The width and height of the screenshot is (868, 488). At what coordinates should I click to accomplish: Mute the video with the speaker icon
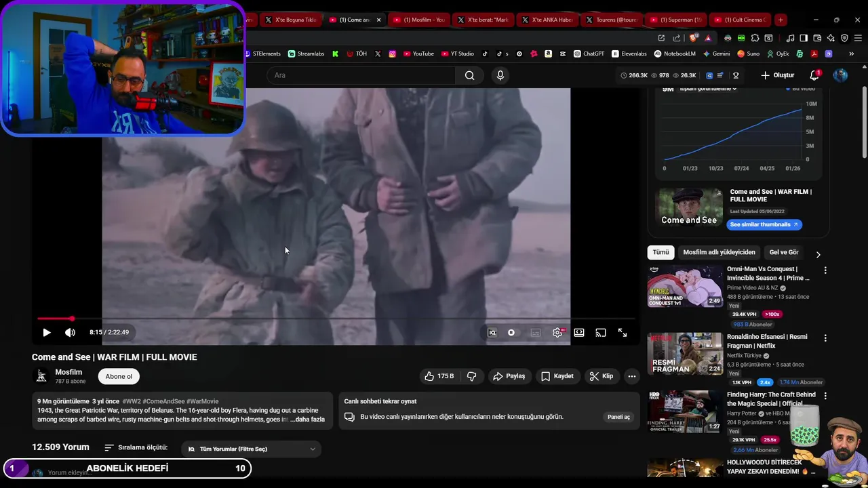coord(70,333)
